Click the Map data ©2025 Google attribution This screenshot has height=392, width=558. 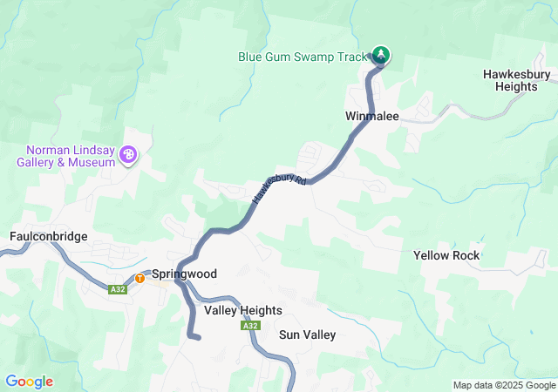pos(504,385)
